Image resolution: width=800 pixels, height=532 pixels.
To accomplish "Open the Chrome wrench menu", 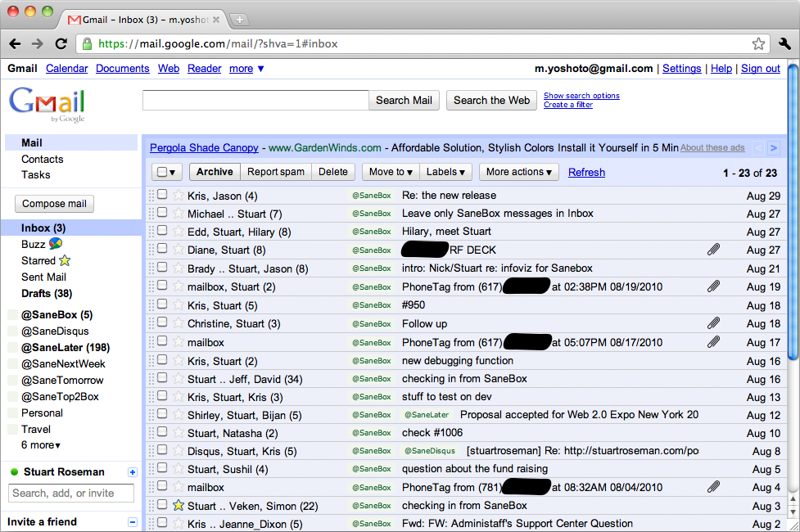I will coord(784,44).
